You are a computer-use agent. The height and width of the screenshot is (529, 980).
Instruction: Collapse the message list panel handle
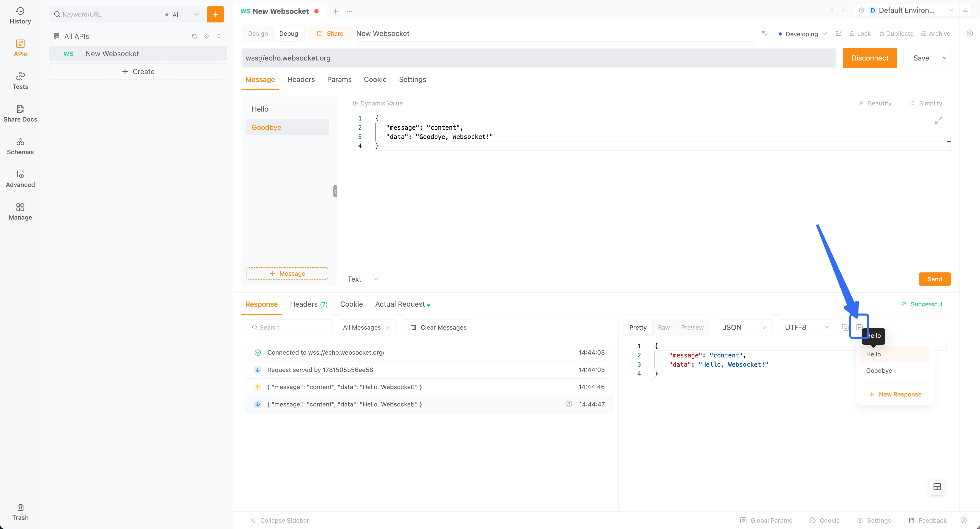(335, 191)
